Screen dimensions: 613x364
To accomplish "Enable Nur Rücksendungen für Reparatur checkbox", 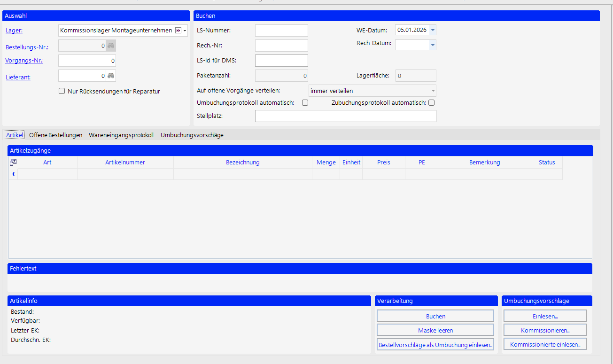I will click(x=62, y=91).
